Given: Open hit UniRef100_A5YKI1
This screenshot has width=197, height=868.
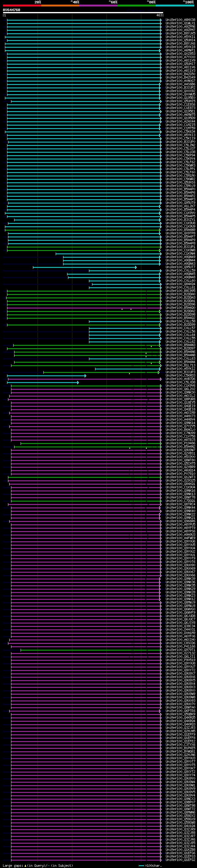Looking at the screenshot, I should [180, 37].
